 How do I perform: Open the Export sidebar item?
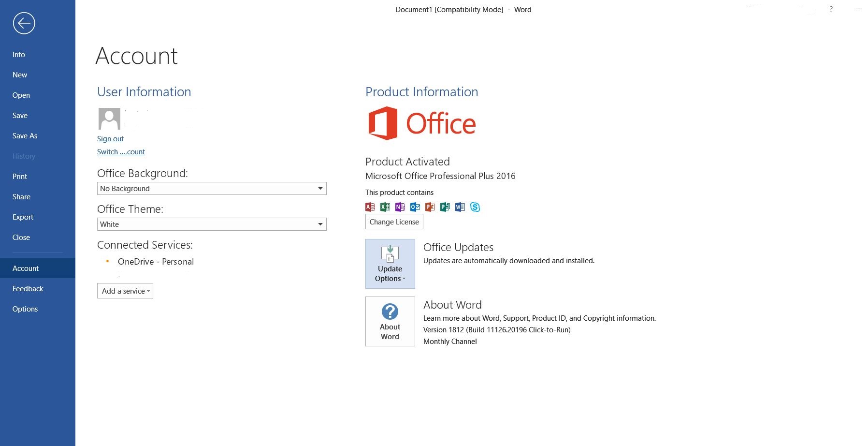tap(38, 217)
